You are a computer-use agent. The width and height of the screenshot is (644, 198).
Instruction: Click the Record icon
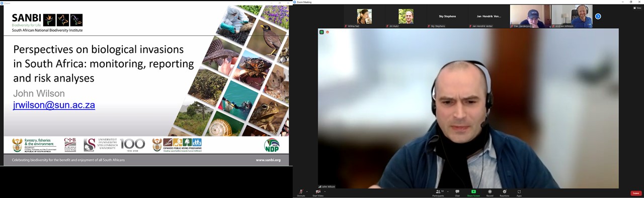click(490, 192)
